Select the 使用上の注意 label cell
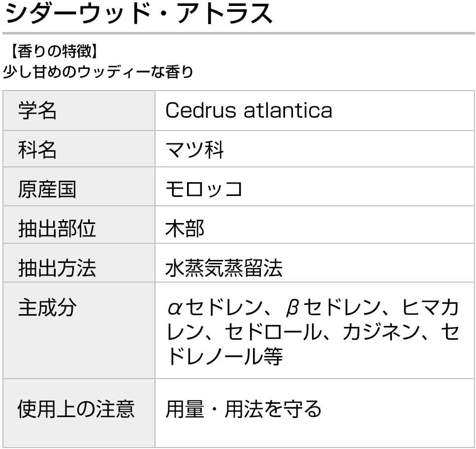Screen dimensions: 476x449 pos(79,413)
